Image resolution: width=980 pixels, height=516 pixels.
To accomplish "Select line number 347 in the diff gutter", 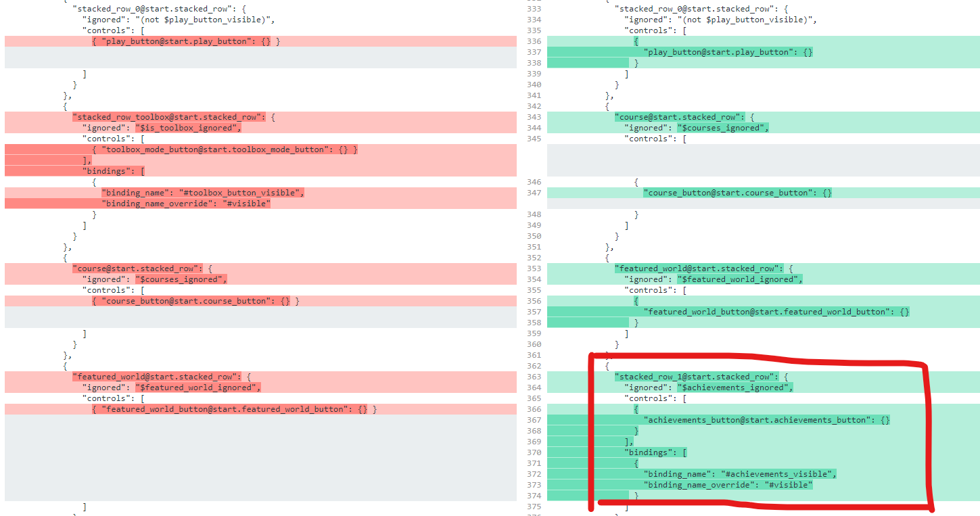I will point(534,193).
